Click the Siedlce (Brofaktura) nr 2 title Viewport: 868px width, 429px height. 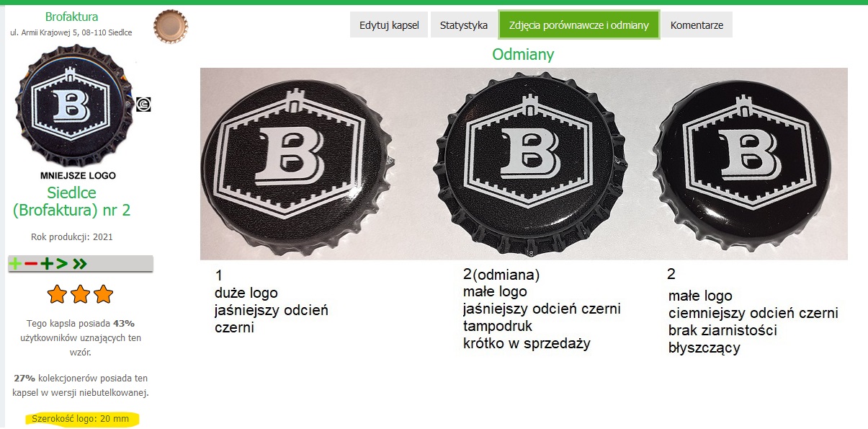(x=71, y=201)
